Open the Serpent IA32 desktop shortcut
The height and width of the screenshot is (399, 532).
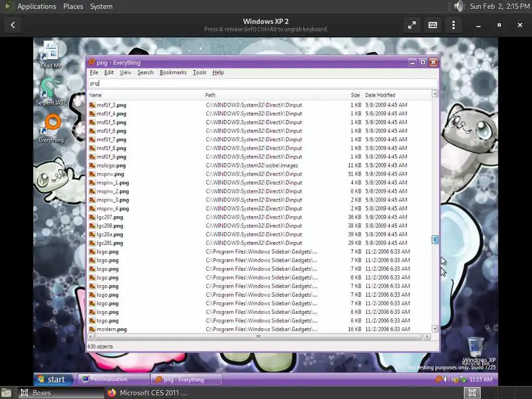click(x=51, y=91)
